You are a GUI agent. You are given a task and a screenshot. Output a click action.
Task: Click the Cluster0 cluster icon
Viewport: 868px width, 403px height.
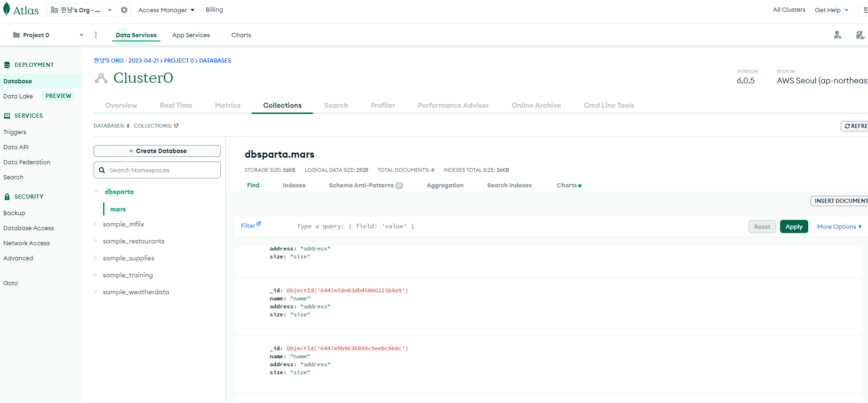click(x=101, y=78)
